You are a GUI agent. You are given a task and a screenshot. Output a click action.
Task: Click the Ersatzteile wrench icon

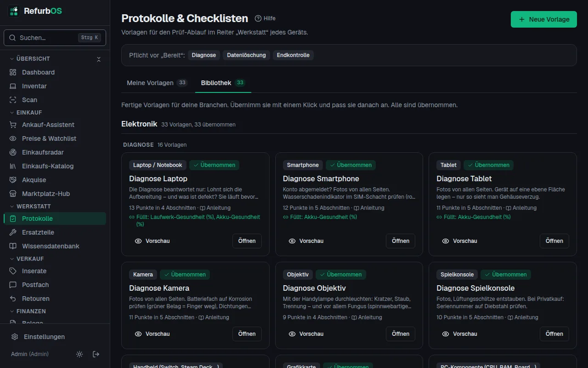tap(13, 232)
